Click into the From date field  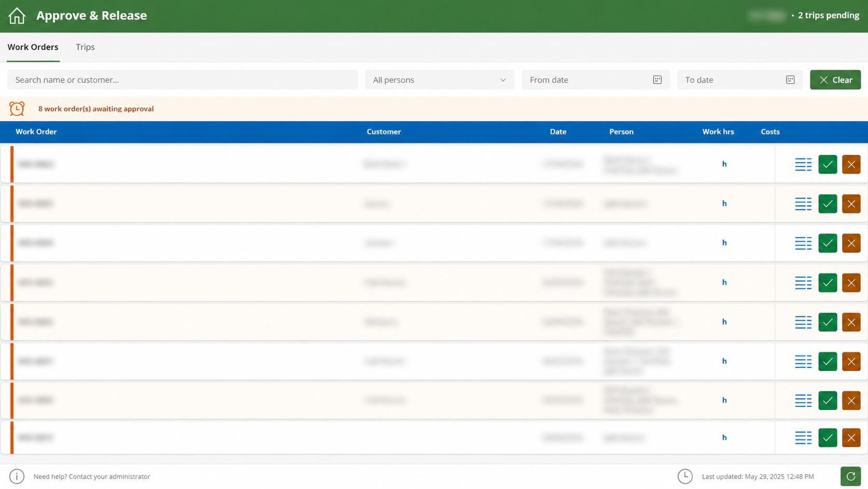[595, 80]
